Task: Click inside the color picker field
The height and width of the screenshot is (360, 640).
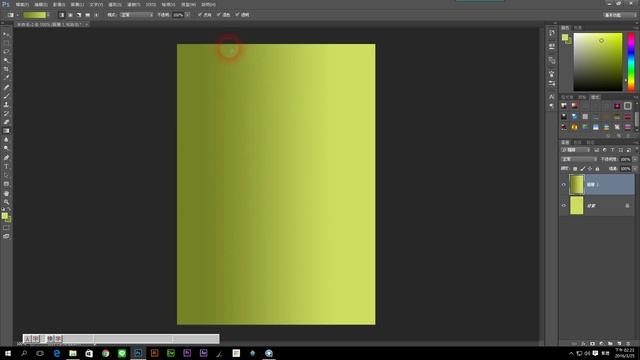Action: tap(598, 62)
